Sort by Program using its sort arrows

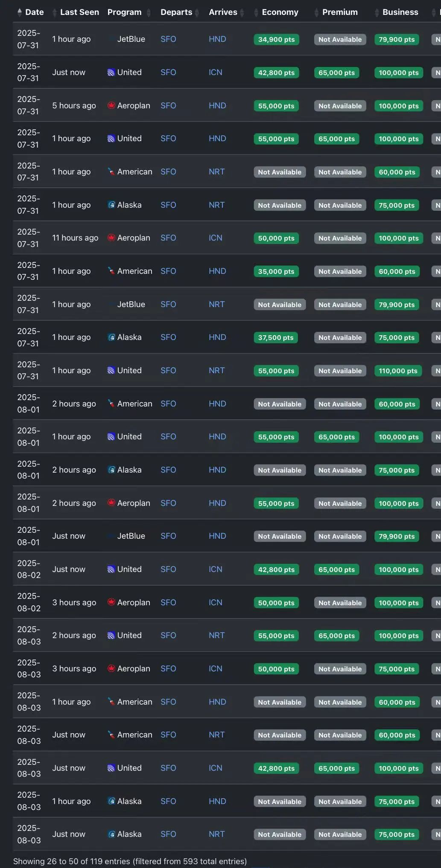(149, 13)
